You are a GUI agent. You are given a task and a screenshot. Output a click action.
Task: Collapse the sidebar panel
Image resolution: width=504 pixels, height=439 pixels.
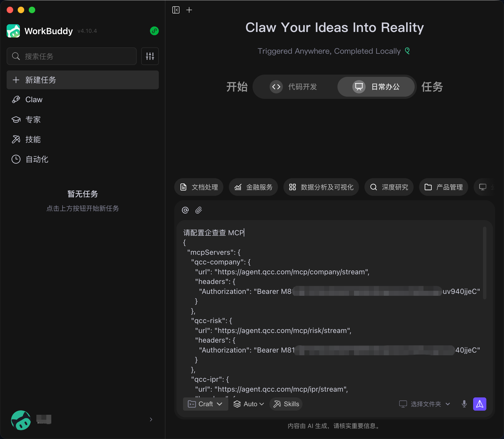point(176,10)
